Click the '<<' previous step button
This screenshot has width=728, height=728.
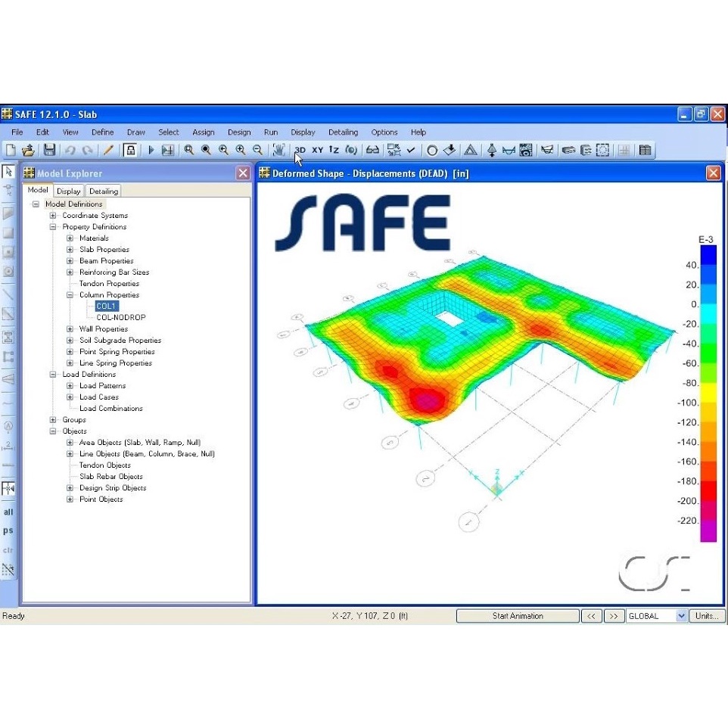coord(591,616)
